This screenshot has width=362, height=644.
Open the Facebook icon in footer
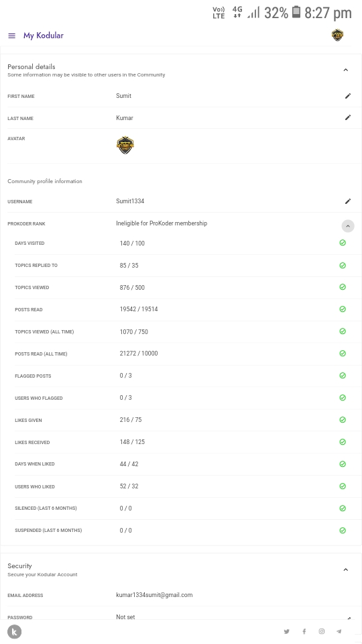click(x=304, y=631)
